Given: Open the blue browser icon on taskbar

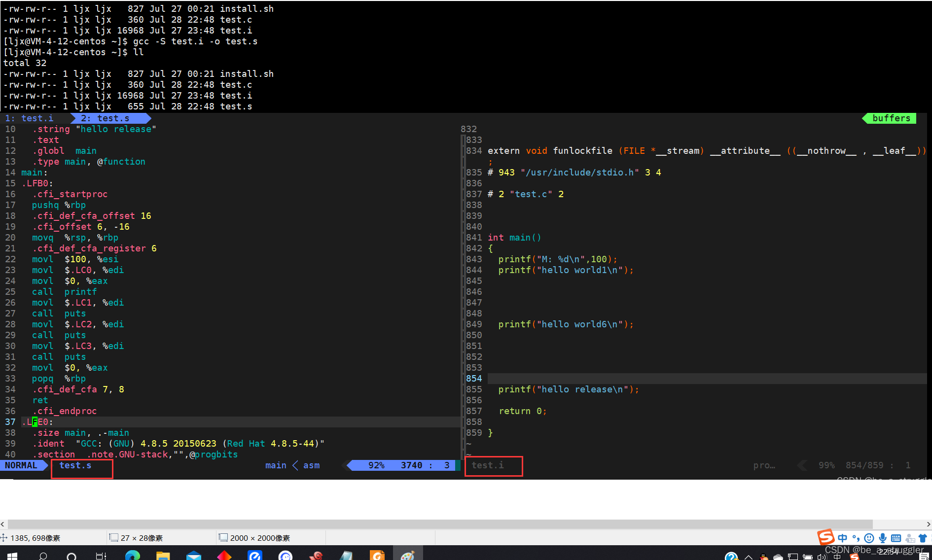Looking at the screenshot, I should (255, 556).
